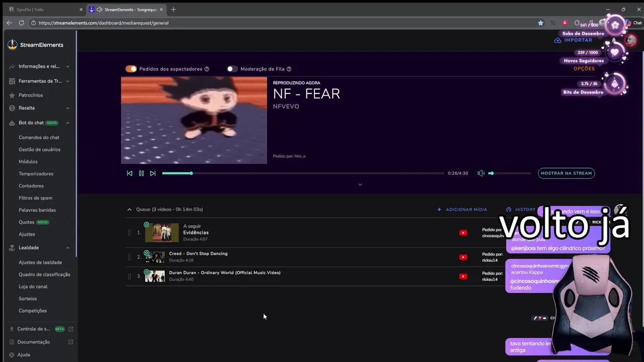Image resolution: width=644 pixels, height=362 pixels.
Task: Click YouTube icon for Creed song
Action: tap(463, 257)
